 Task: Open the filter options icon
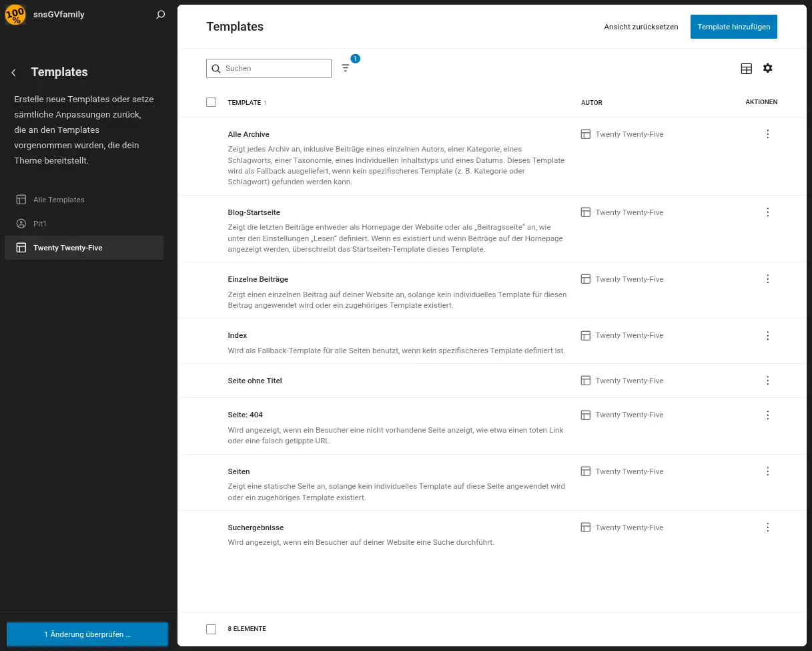[x=345, y=68]
